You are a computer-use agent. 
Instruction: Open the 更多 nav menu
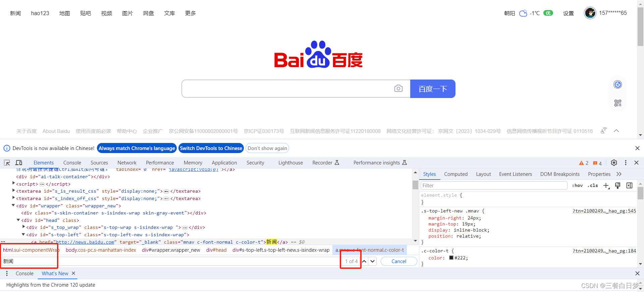tap(190, 13)
